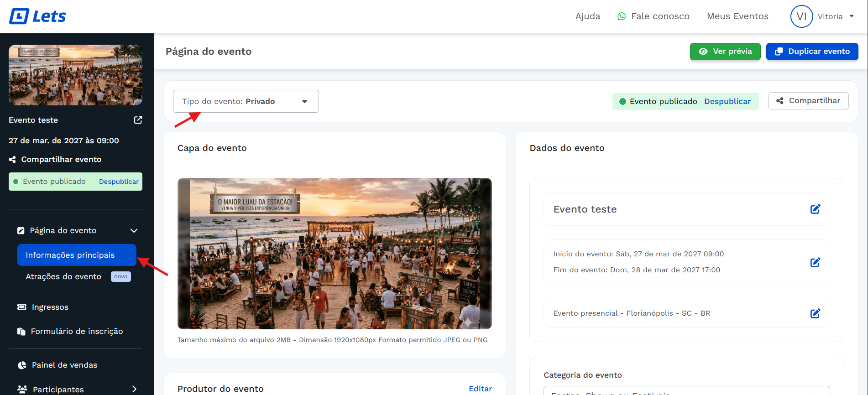
Task: Go to Atrações do evento
Action: coord(63,276)
